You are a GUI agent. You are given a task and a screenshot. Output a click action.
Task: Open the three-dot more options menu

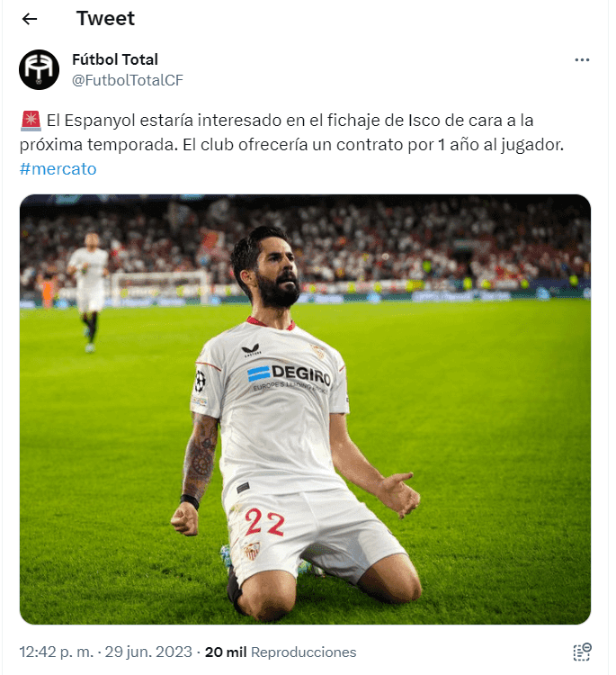(582, 59)
